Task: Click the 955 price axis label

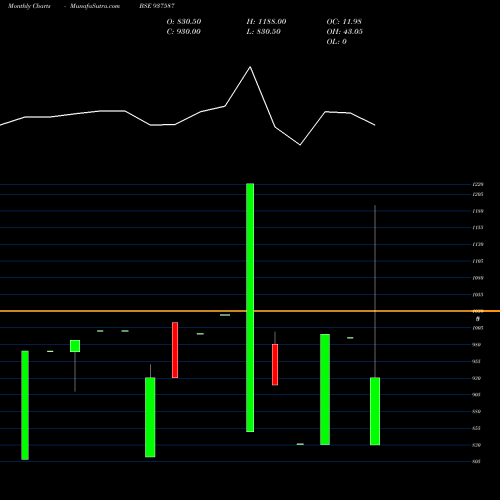Action: click(x=477, y=361)
